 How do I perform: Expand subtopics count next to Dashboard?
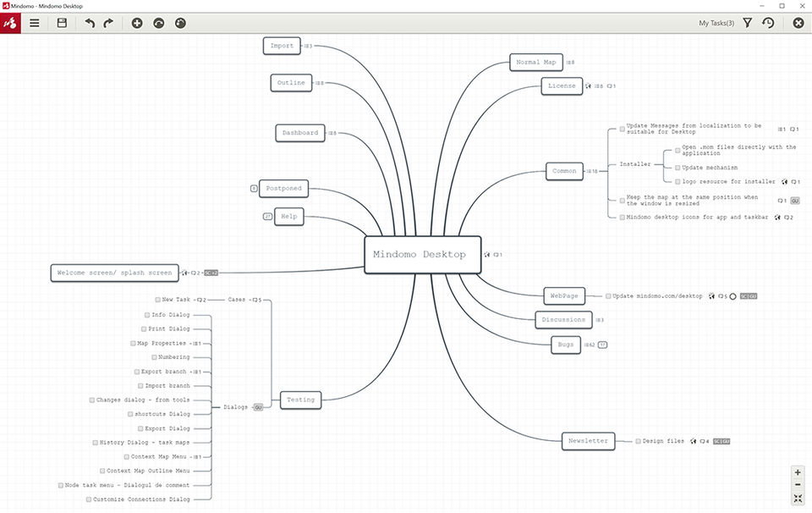[x=332, y=133]
